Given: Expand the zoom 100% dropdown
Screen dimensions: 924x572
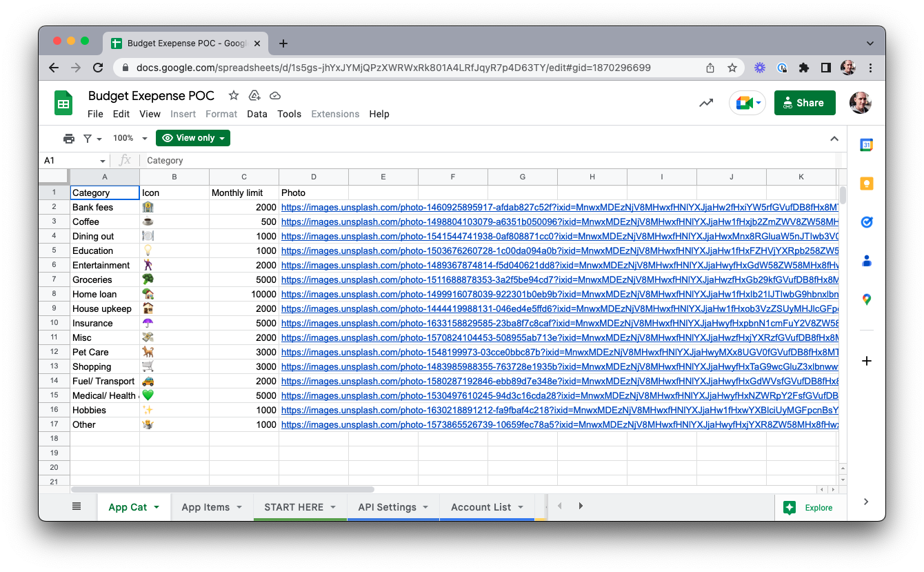Looking at the screenshot, I should (x=130, y=138).
